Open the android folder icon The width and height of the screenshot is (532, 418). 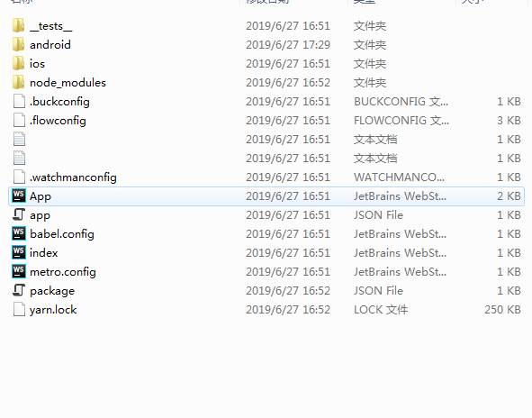point(18,45)
